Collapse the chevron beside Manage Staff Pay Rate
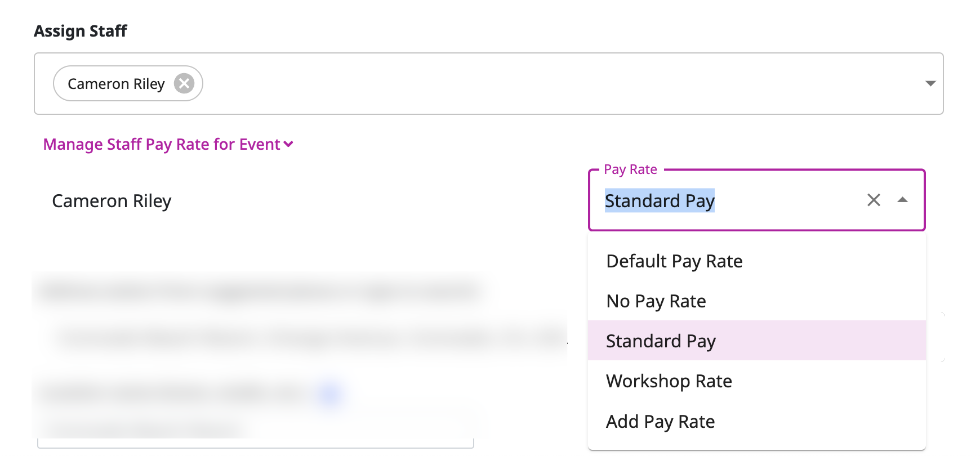Screen dimensions: 980x456 288,145
